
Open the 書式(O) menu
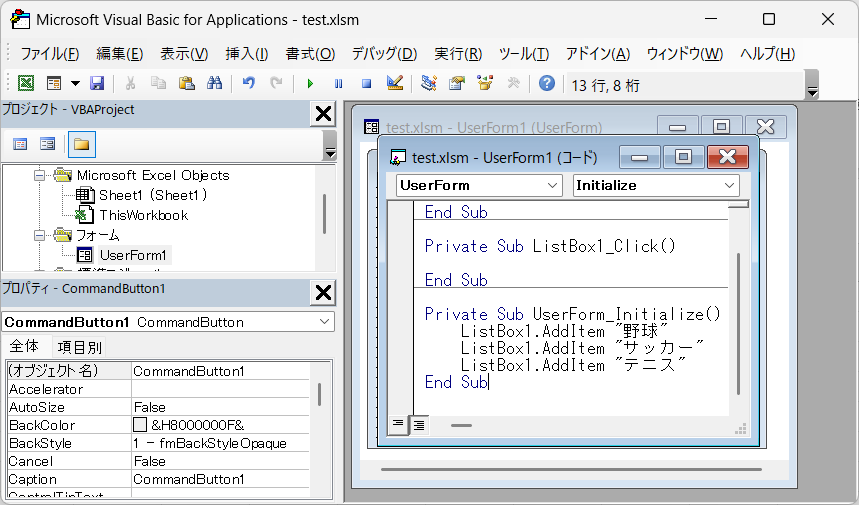pyautogui.click(x=310, y=54)
